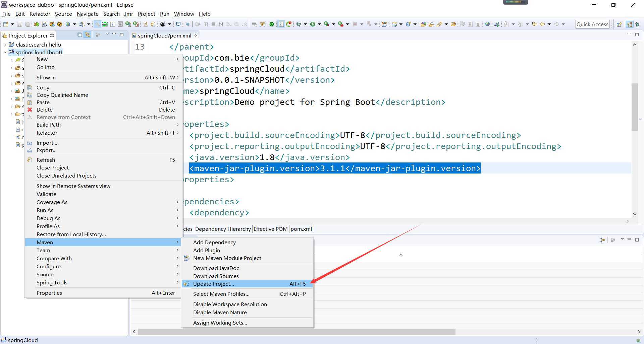Click the bottom panel horizontal scrollbar
The width and height of the screenshot is (644, 344).
[x=297, y=332]
